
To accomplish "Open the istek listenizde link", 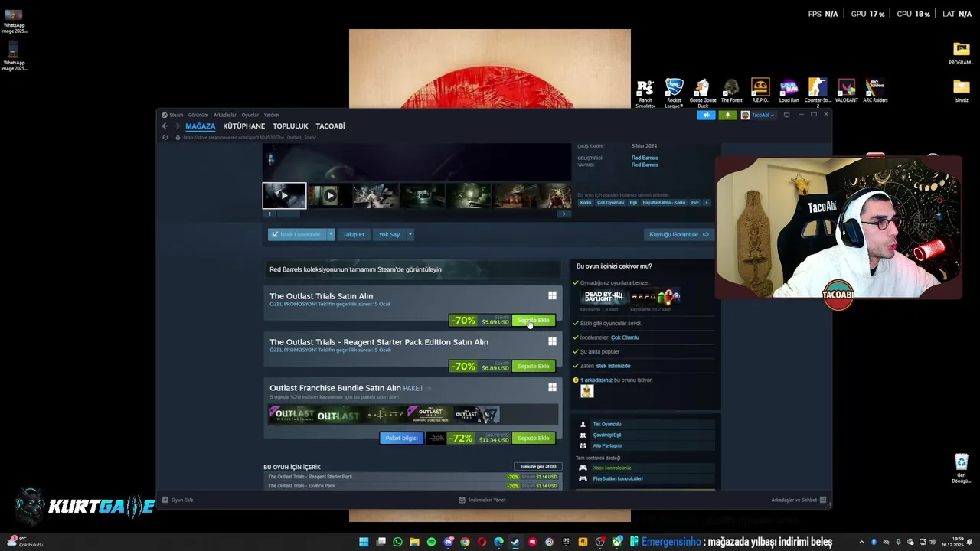I will (612, 366).
